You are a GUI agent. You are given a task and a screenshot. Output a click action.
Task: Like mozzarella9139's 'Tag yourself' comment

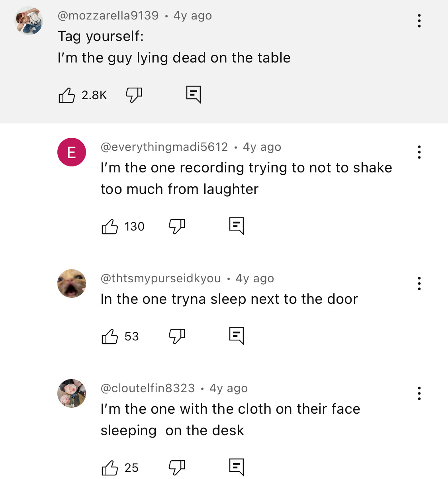(x=67, y=95)
